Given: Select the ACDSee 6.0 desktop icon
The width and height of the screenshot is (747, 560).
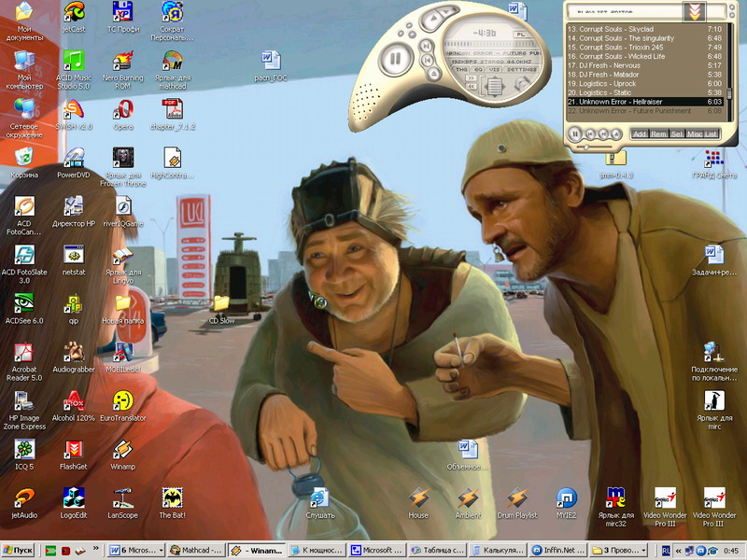Looking at the screenshot, I should pos(24,309).
